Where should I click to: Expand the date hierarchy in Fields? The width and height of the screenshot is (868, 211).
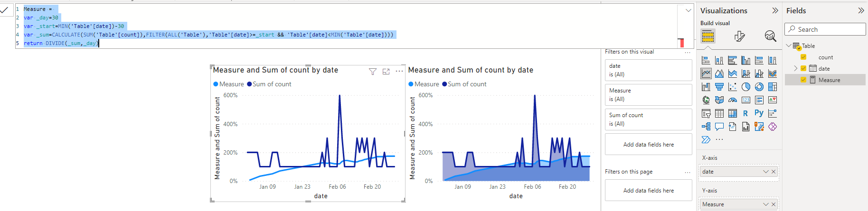coord(796,68)
